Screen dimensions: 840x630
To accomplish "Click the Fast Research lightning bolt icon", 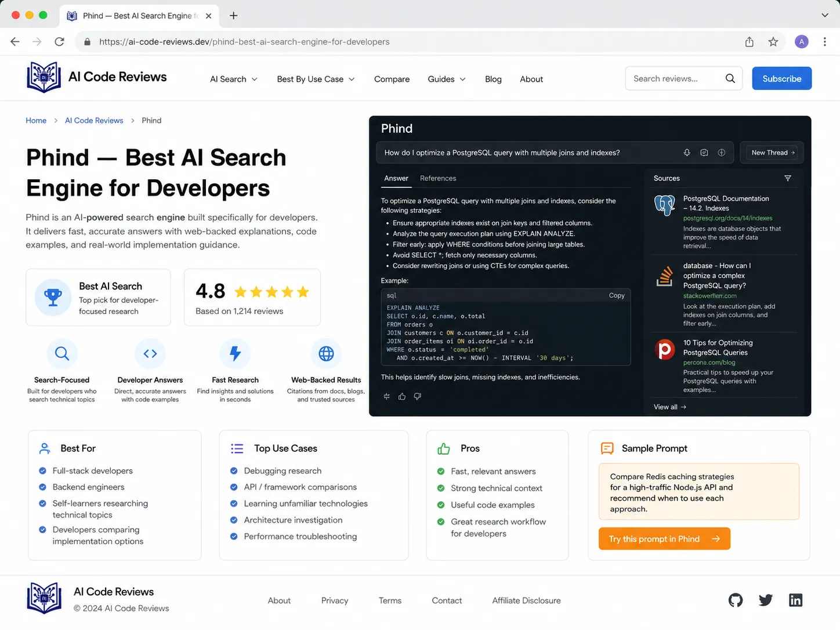I will point(235,353).
